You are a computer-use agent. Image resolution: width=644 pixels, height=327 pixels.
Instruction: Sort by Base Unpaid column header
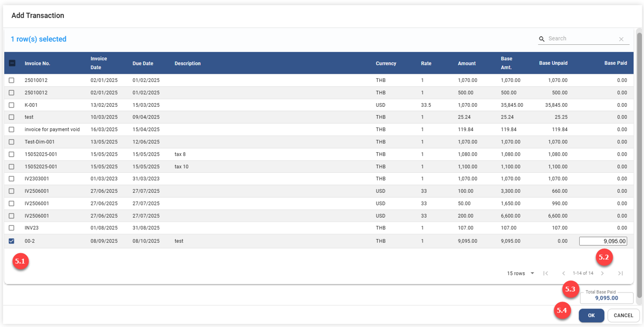(553, 63)
